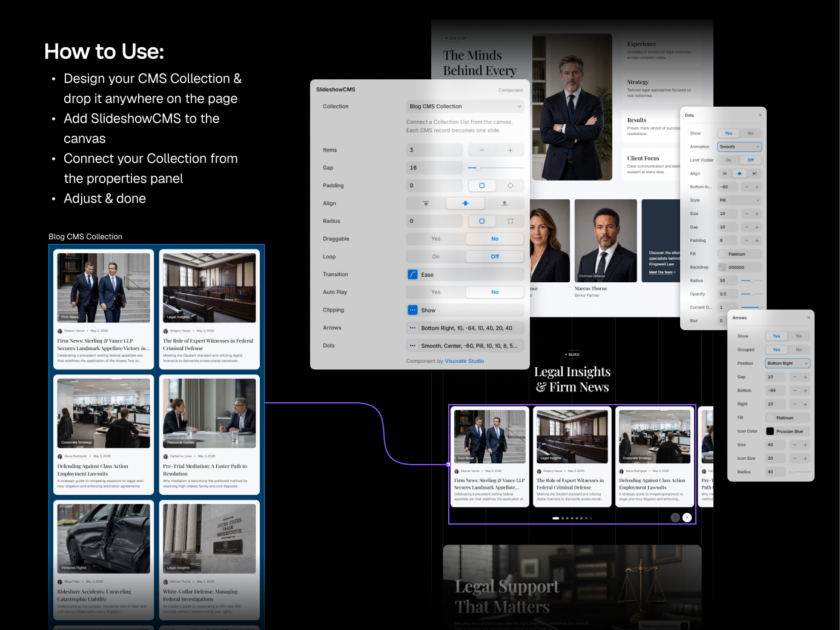
Task: Pick the Dots Fill Platinum swatch
Action: (x=722, y=254)
